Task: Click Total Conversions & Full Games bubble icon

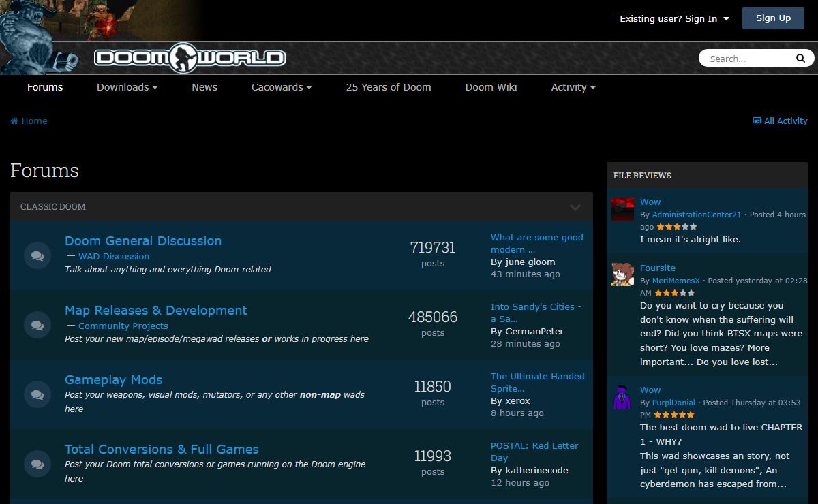Action: [37, 464]
